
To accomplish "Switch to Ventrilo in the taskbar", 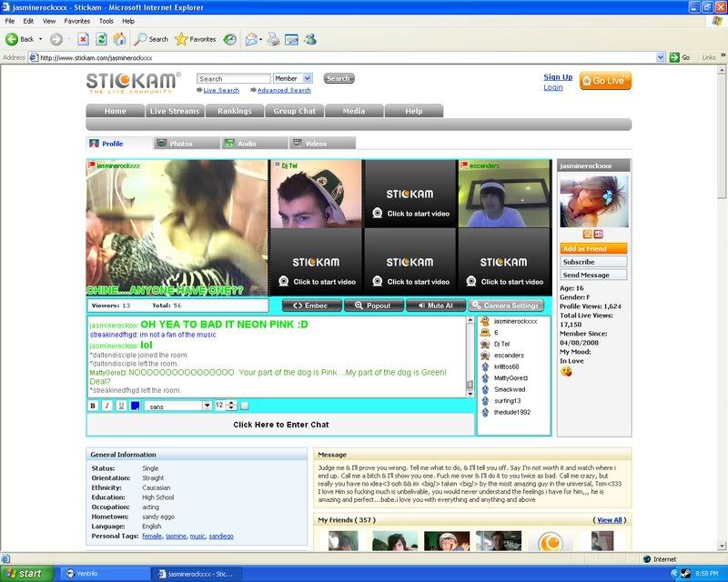I will pyautogui.click(x=105, y=574).
